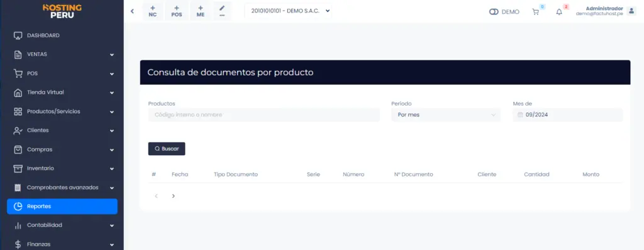Click the calendar icon in Mes de field
644x250 pixels.
(x=520, y=115)
